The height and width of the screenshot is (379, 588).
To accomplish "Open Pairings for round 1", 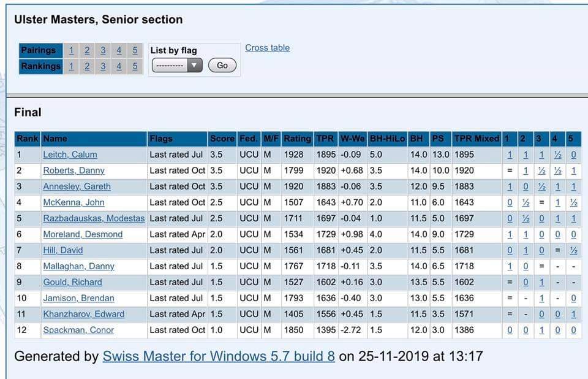I will point(71,50).
